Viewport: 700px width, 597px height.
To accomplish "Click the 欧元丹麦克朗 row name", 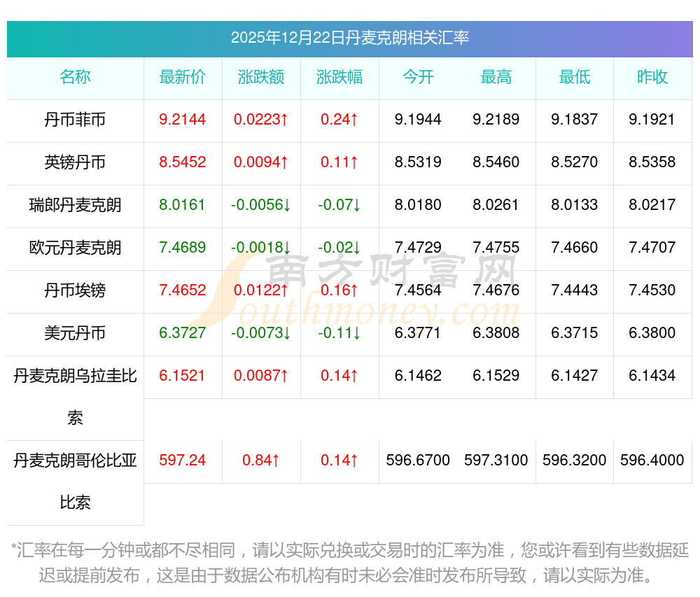I will coord(75,248).
